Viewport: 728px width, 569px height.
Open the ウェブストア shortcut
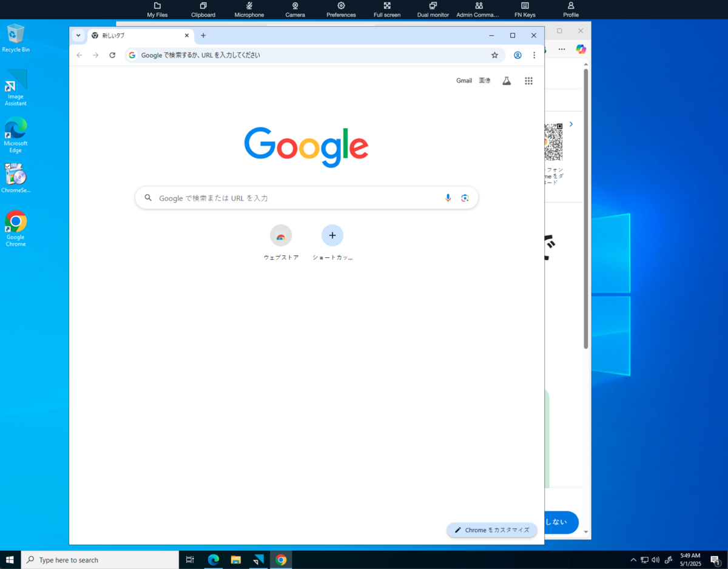click(x=281, y=243)
